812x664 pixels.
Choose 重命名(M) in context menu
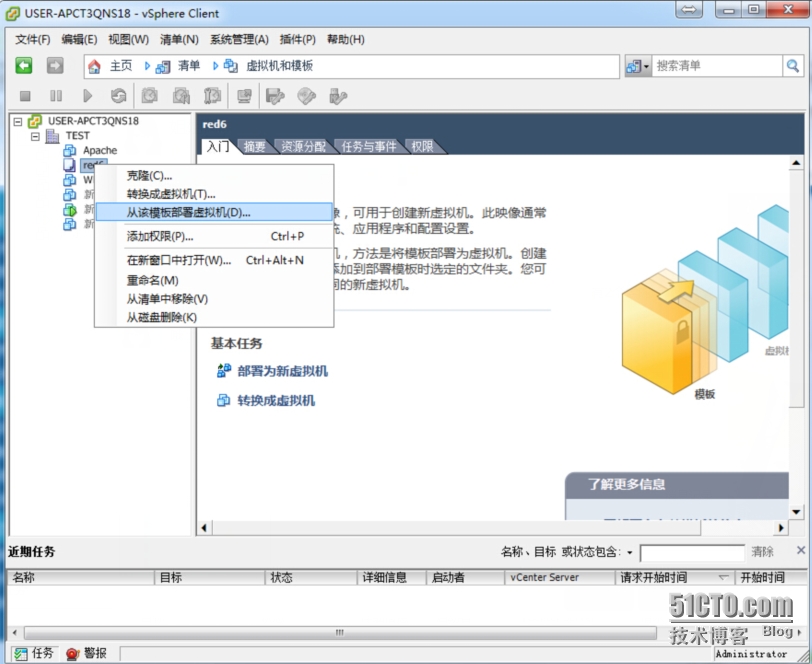click(214, 281)
